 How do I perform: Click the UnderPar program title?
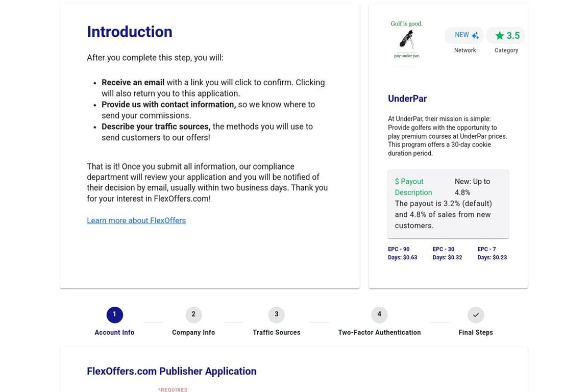[x=407, y=99]
